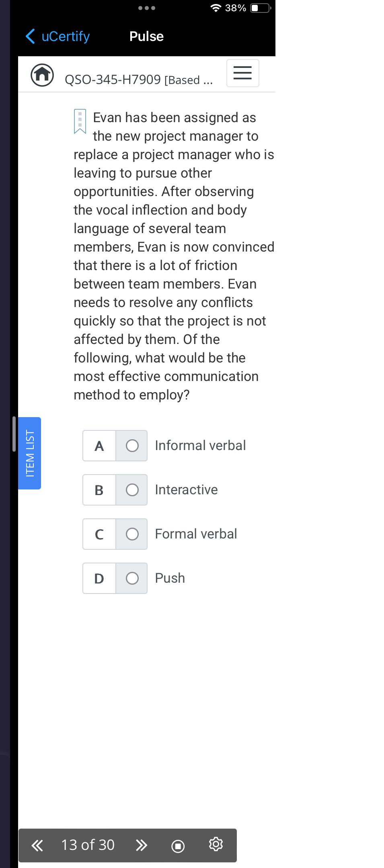The image size is (384, 868).
Task: Select answer A, Informal verbal
Action: tap(131, 445)
